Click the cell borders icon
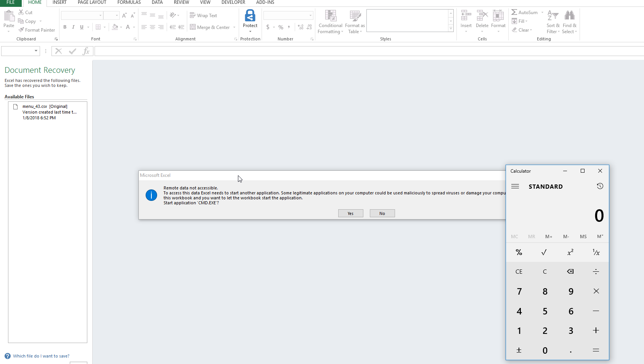 click(x=98, y=27)
